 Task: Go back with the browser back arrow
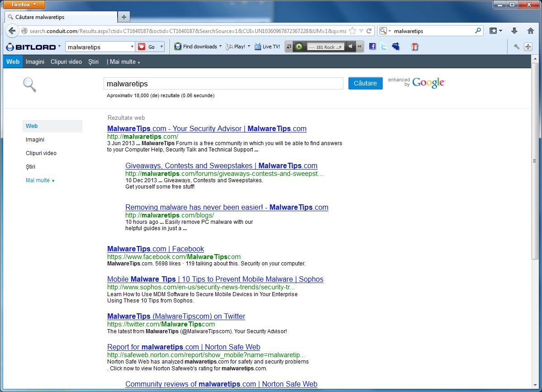click(x=12, y=31)
